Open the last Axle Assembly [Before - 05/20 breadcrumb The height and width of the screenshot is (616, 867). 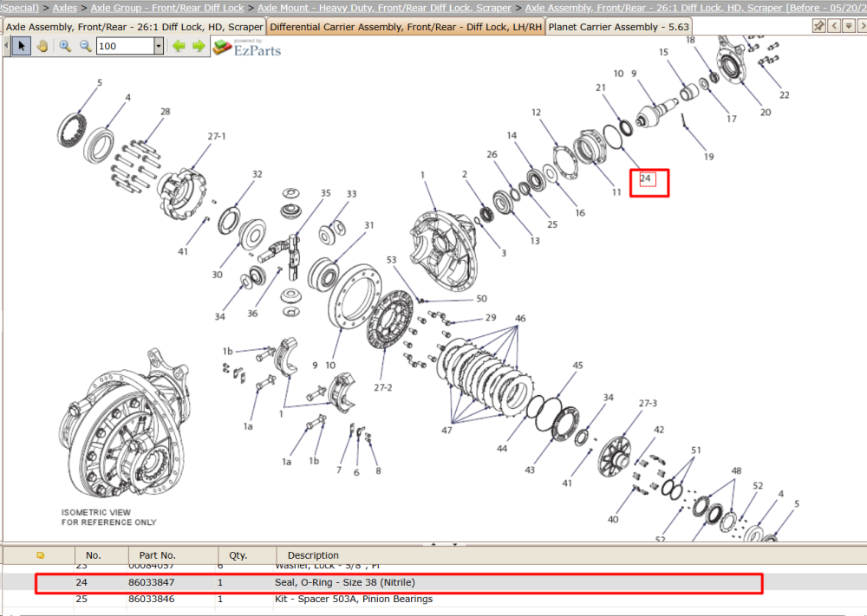tap(695, 8)
